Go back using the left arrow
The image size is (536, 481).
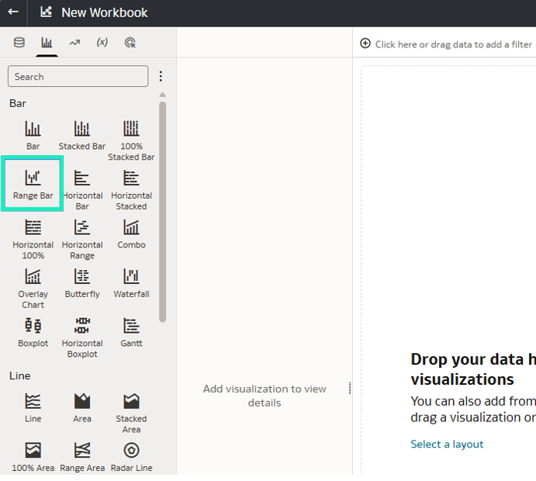tap(13, 12)
